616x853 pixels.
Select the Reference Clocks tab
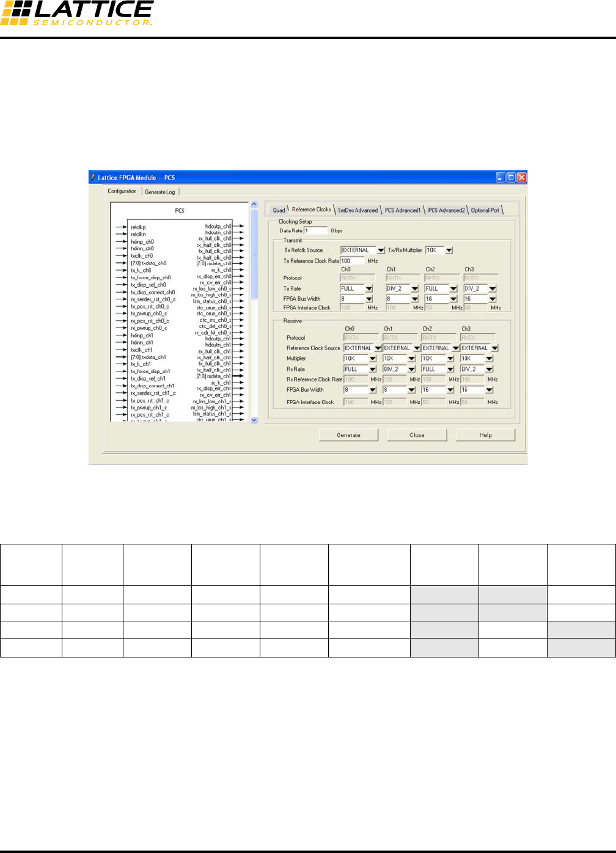311,210
